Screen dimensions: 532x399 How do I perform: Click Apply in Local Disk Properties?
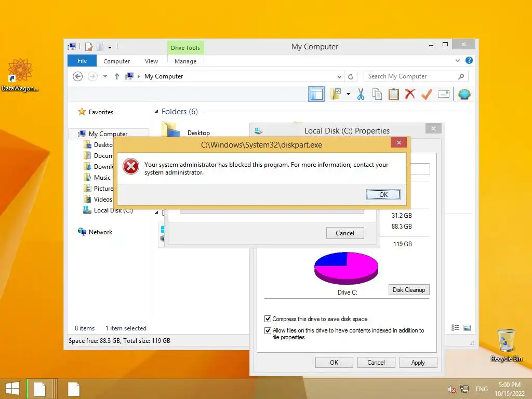click(x=418, y=362)
